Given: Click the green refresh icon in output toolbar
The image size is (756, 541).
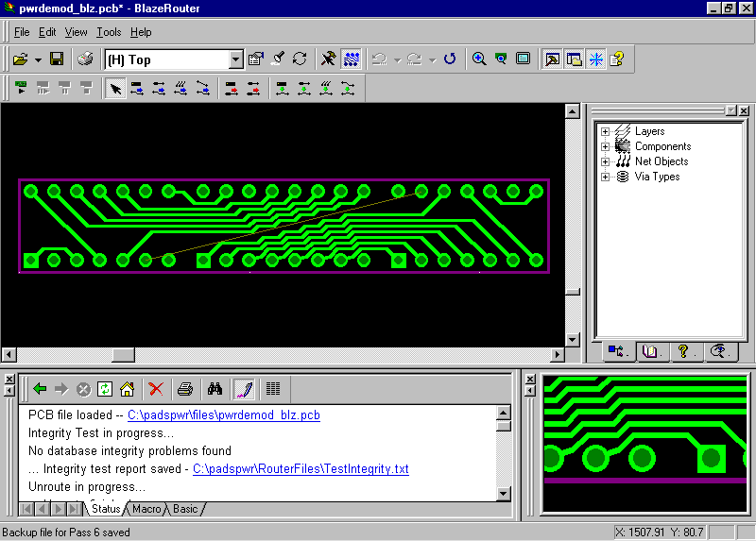Looking at the screenshot, I should point(105,389).
